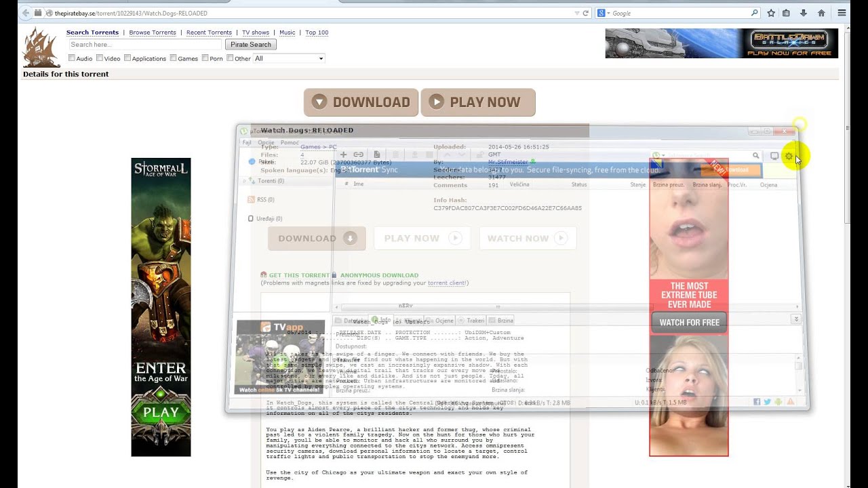Click BitTorrent add torrent from URL icon

(359, 155)
